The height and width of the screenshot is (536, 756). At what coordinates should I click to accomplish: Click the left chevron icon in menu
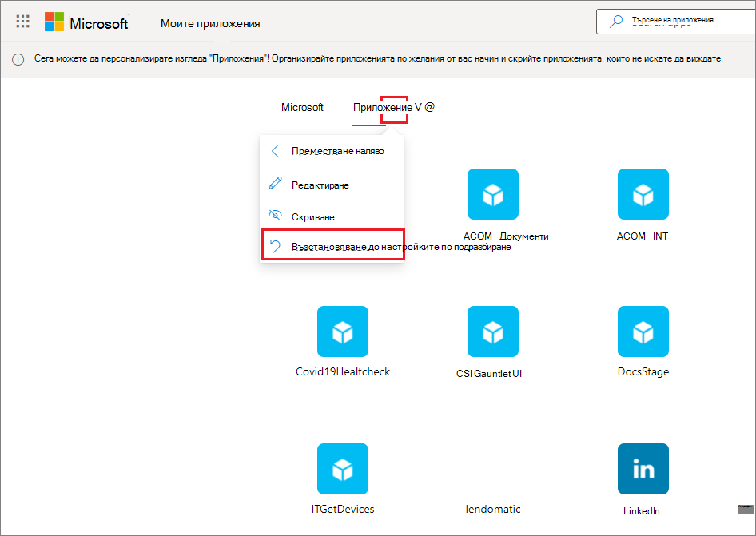(275, 151)
